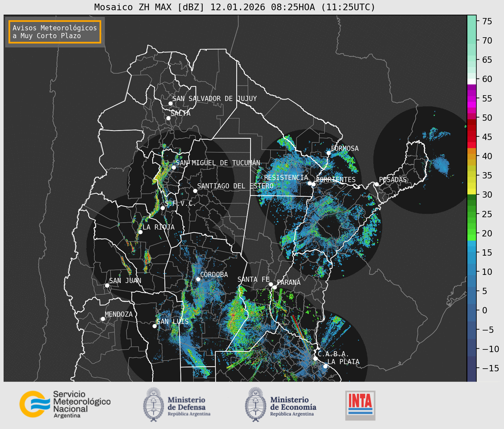Select the San Miguel de Tucumán marker dot
504x429 pixels.
[x=173, y=167]
